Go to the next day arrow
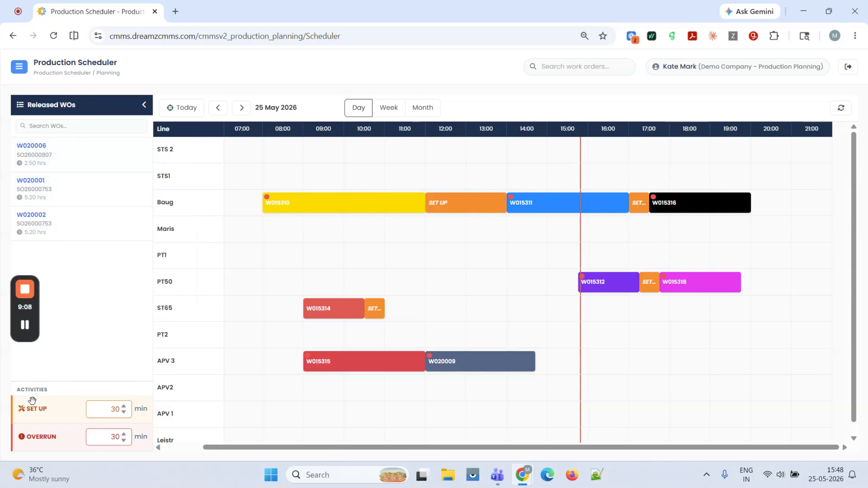868x488 pixels. click(x=242, y=108)
